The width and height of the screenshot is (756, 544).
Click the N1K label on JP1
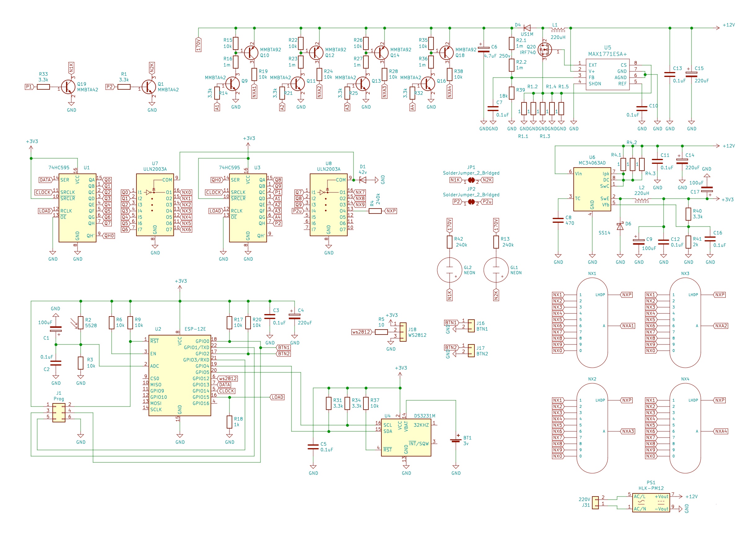(x=456, y=180)
